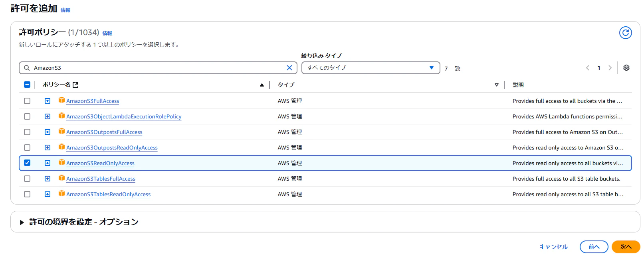This screenshot has height=254, width=644.
Task: Expand AmazonS3OutpostsFullAccess policy details
Action: click(x=48, y=132)
